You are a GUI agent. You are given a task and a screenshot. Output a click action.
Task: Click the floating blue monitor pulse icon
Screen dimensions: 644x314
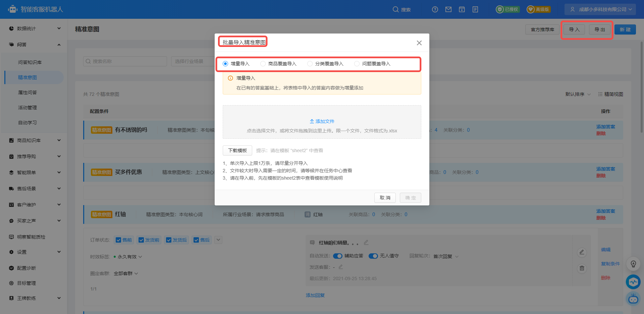click(x=633, y=282)
